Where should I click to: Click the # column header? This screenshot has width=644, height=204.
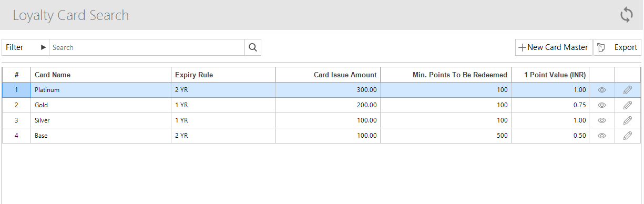pos(16,75)
